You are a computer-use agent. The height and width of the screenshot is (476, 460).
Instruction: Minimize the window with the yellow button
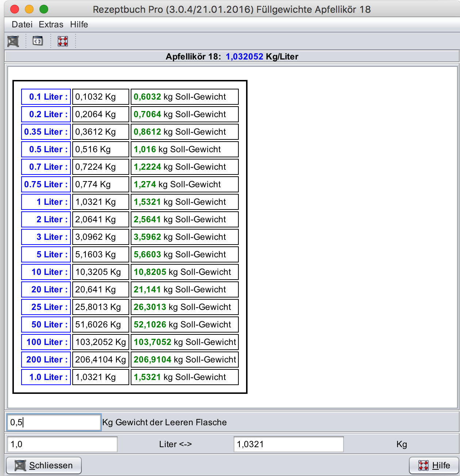tap(29, 9)
